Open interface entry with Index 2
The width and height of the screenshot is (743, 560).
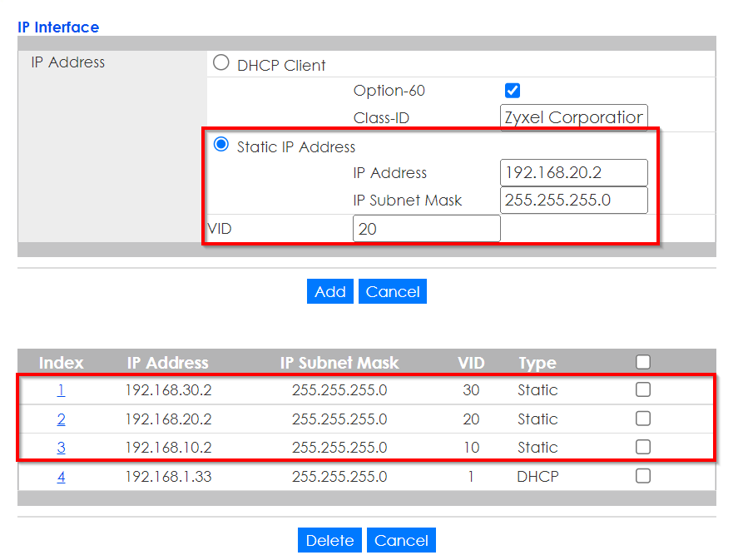pos(61,419)
